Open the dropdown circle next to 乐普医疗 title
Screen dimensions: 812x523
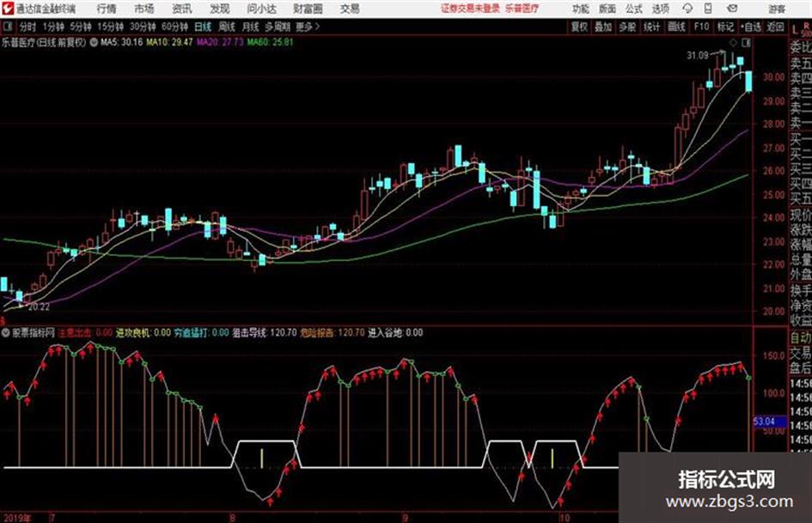pyautogui.click(x=94, y=42)
